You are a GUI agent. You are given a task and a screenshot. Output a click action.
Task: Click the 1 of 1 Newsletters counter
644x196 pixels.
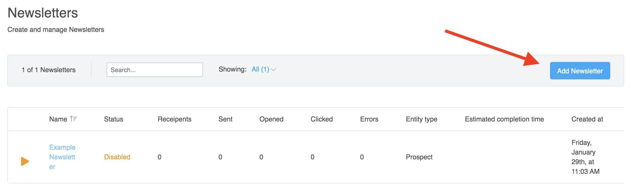(x=48, y=70)
